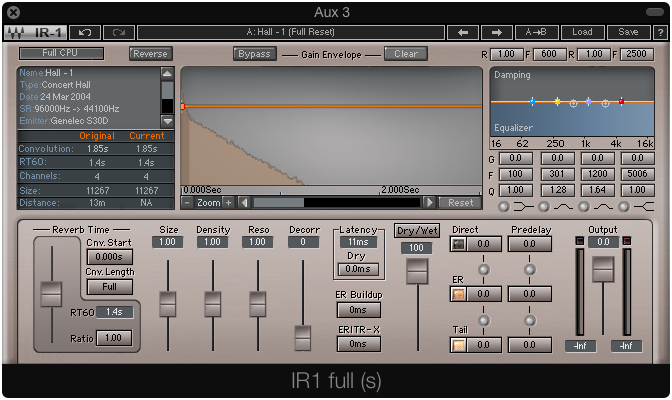
Task: Click damping frequency field 600
Action: point(549,54)
